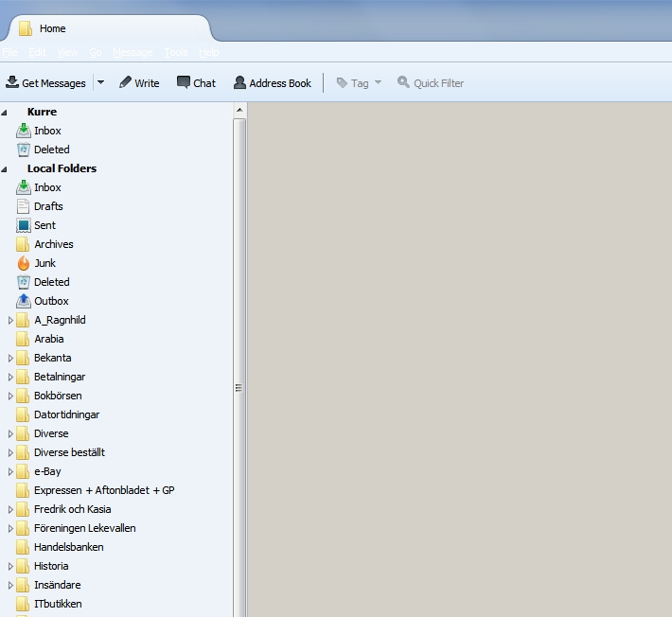This screenshot has height=617, width=672.
Task: Click the Quick Filter magnifier icon
Action: point(403,83)
